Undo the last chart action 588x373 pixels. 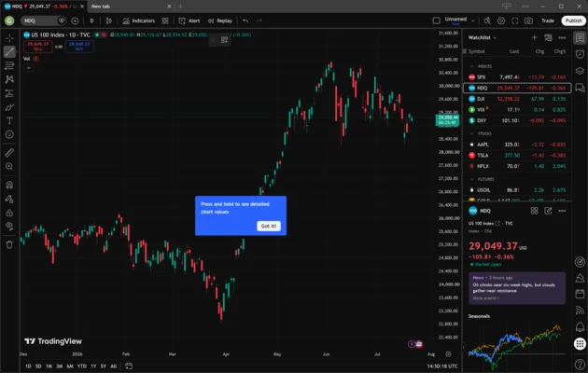pos(245,21)
